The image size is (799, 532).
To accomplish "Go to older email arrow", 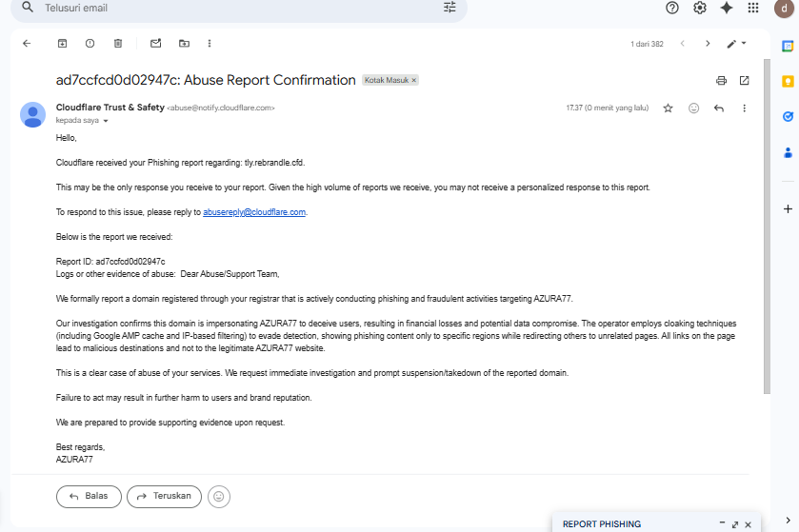I will point(708,43).
